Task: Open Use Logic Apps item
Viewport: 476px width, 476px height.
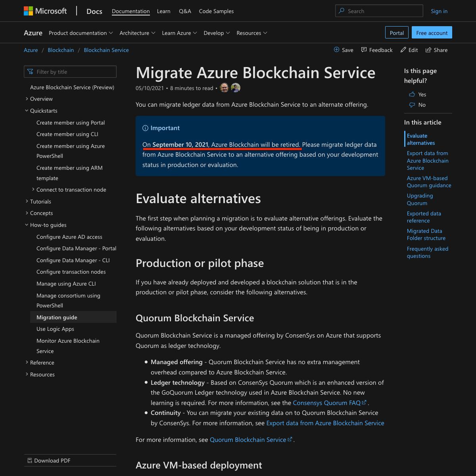Action: [x=55, y=329]
